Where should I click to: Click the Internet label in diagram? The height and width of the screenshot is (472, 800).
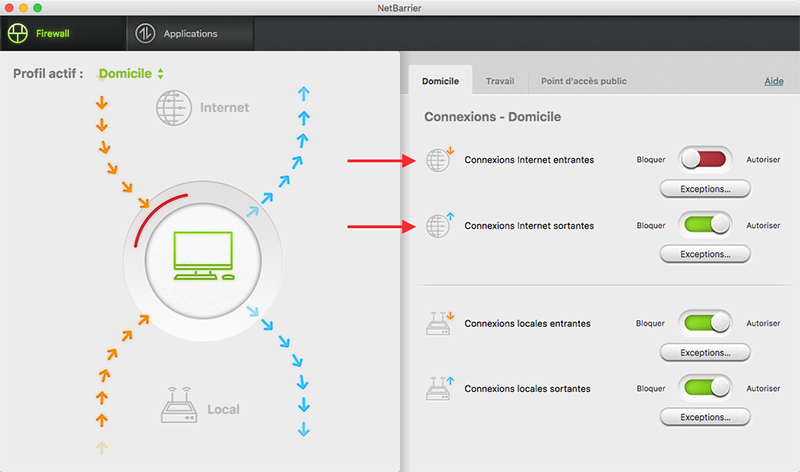[x=224, y=108]
